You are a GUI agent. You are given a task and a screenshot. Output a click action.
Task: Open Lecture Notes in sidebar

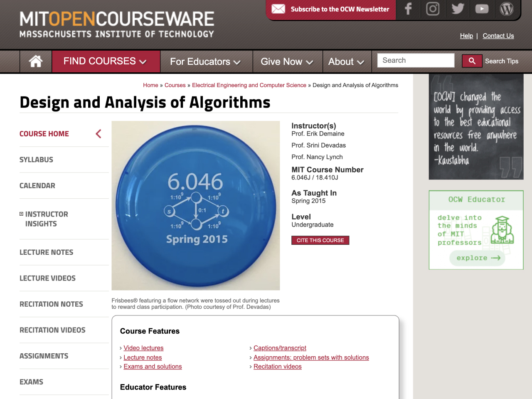pyautogui.click(x=46, y=252)
